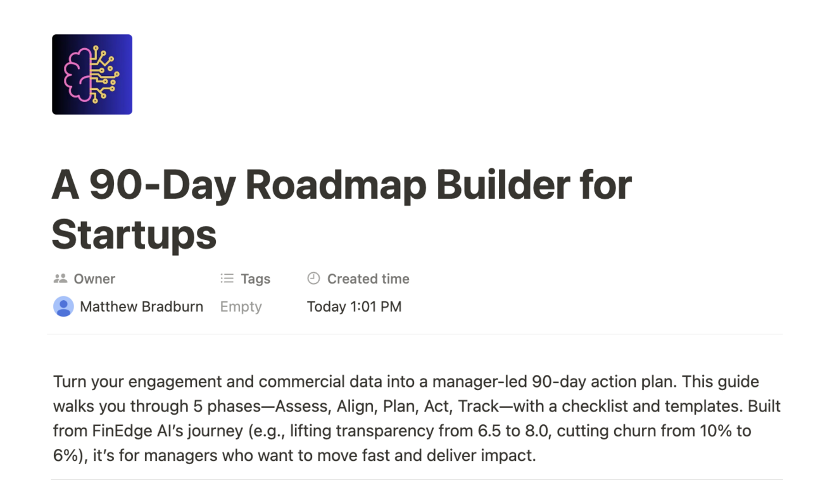Open the Created time property label
Screen dimensions: 818x504
coord(368,279)
